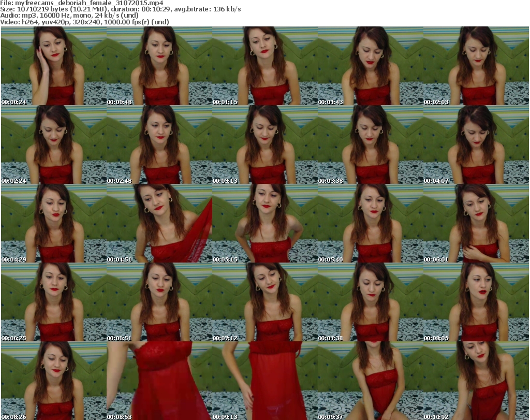Select the thumbnail frame stamped 00:08:53
Screen dimensions: 530x420
point(159,381)
